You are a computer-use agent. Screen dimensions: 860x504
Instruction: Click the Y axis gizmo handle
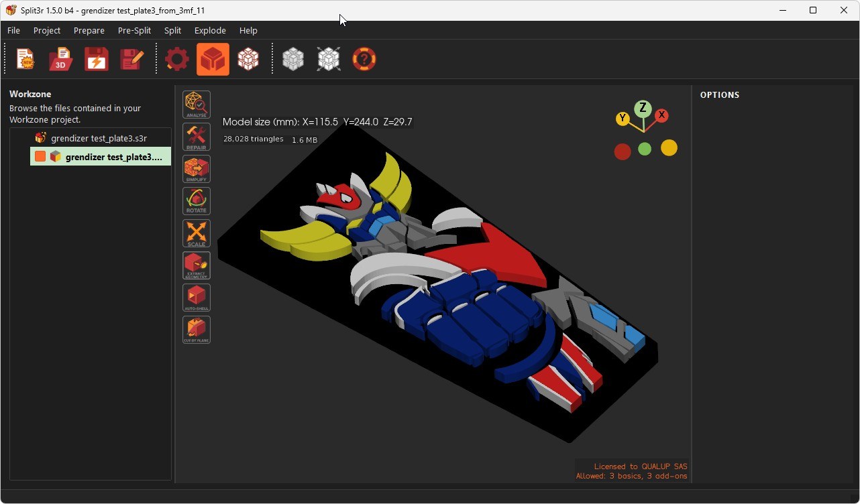(x=623, y=119)
